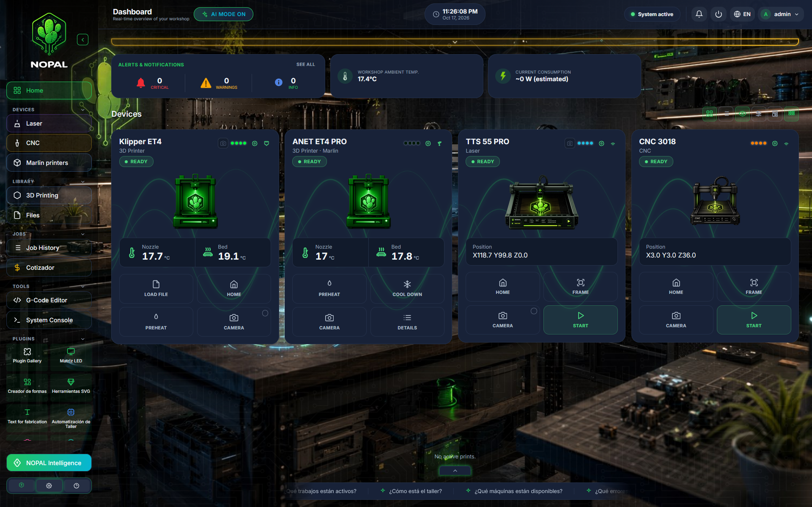Open the notifications bell
Screen dimensions: 812x507
pyautogui.click(x=699, y=14)
